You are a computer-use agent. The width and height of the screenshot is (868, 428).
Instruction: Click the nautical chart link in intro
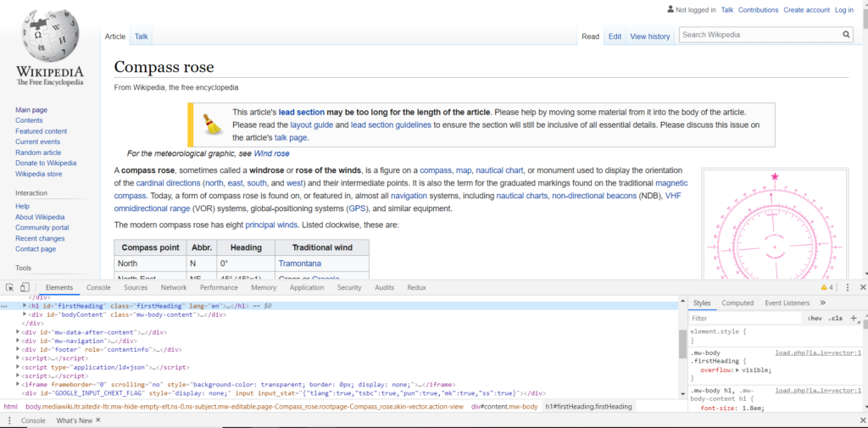tap(498, 170)
